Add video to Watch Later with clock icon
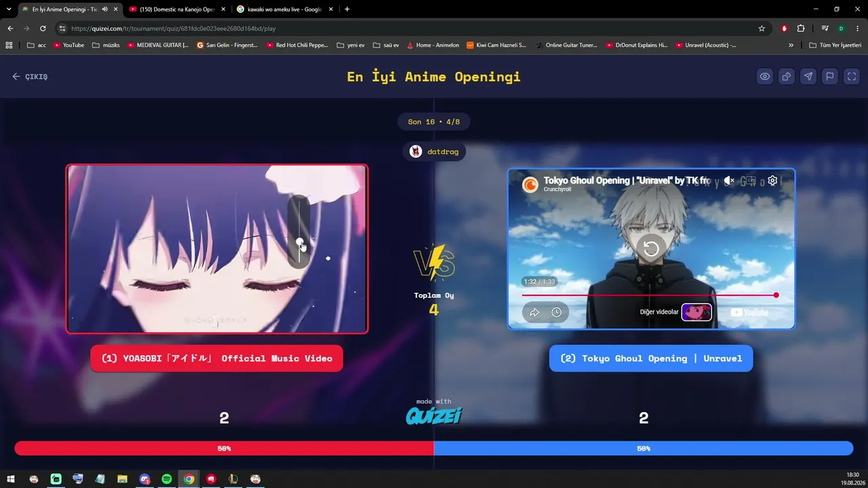Image resolution: width=868 pixels, height=488 pixels. (556, 312)
